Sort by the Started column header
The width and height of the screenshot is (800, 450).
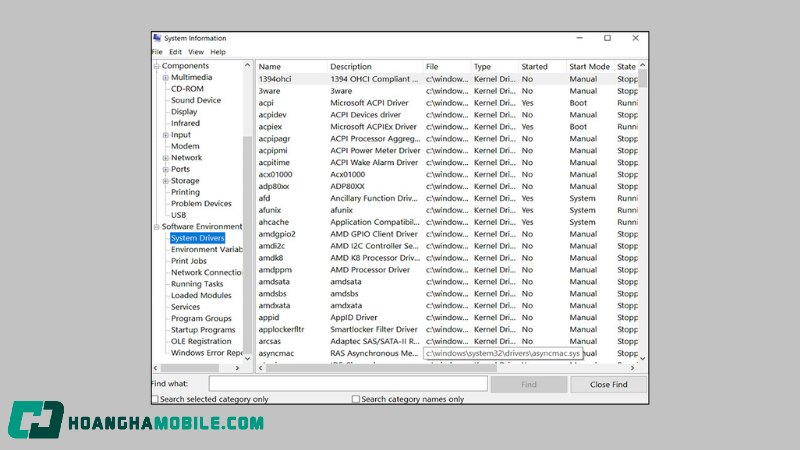(542, 67)
